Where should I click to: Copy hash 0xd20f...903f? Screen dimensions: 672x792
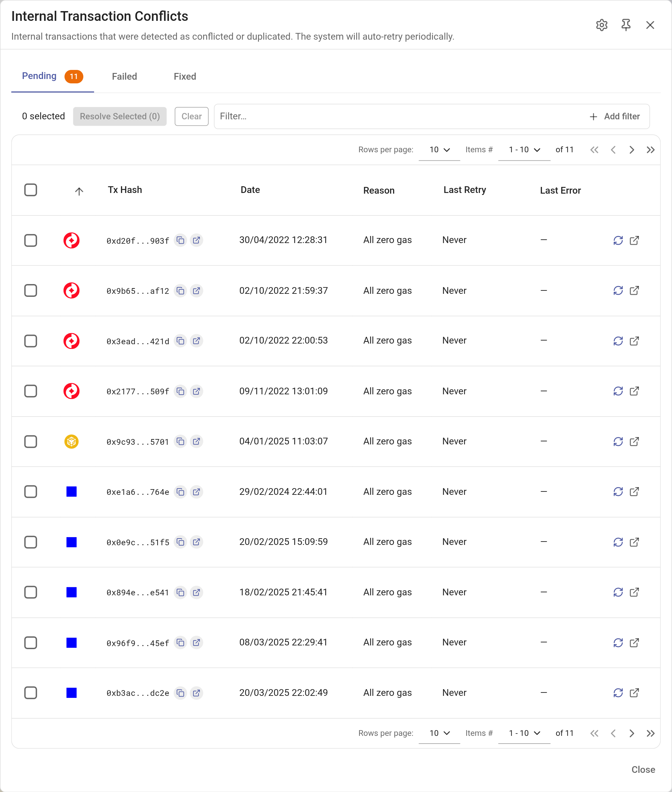180,240
